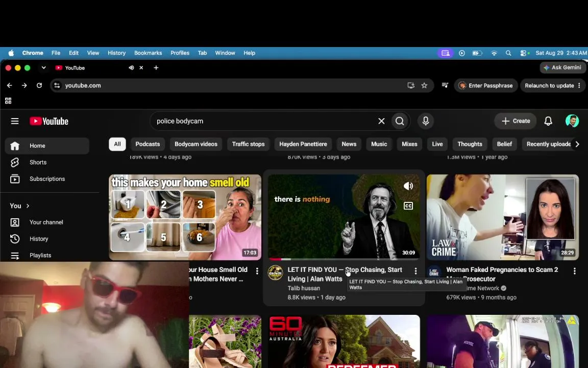Viewport: 588px width, 368px height.
Task: Select the Live filter chip
Action: (x=437, y=144)
